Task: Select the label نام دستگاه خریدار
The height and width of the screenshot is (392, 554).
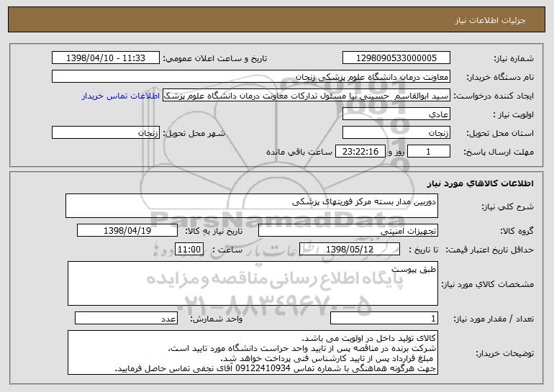Action: (500, 77)
